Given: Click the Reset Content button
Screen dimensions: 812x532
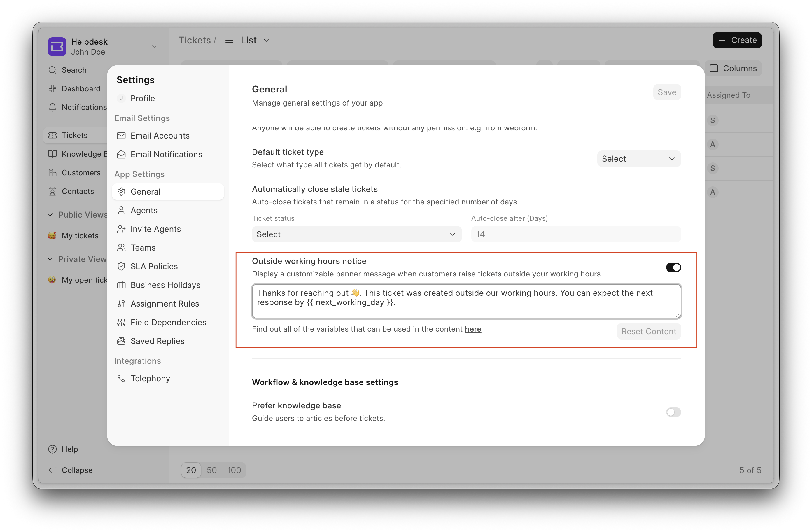Looking at the screenshot, I should click(649, 331).
